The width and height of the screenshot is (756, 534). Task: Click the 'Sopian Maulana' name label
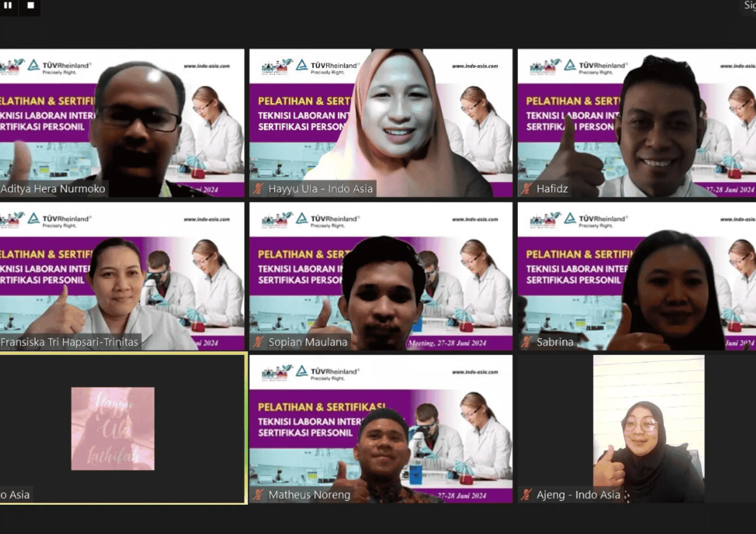(x=308, y=342)
